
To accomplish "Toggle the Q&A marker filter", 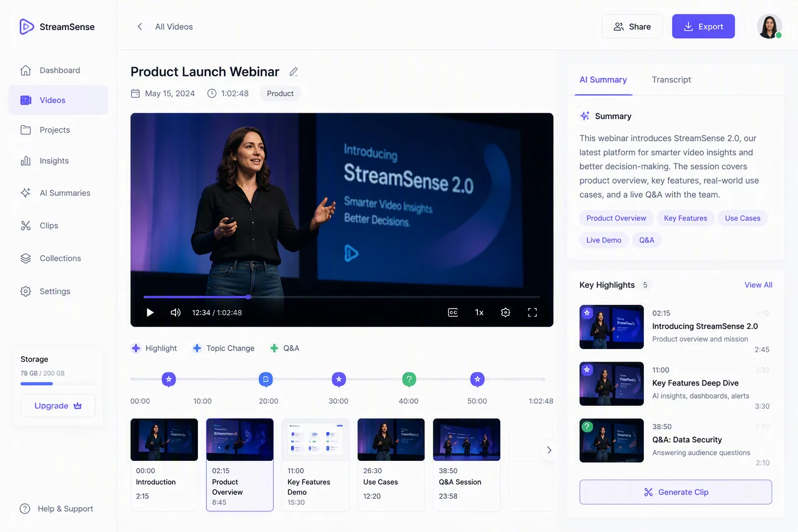I will pos(285,348).
